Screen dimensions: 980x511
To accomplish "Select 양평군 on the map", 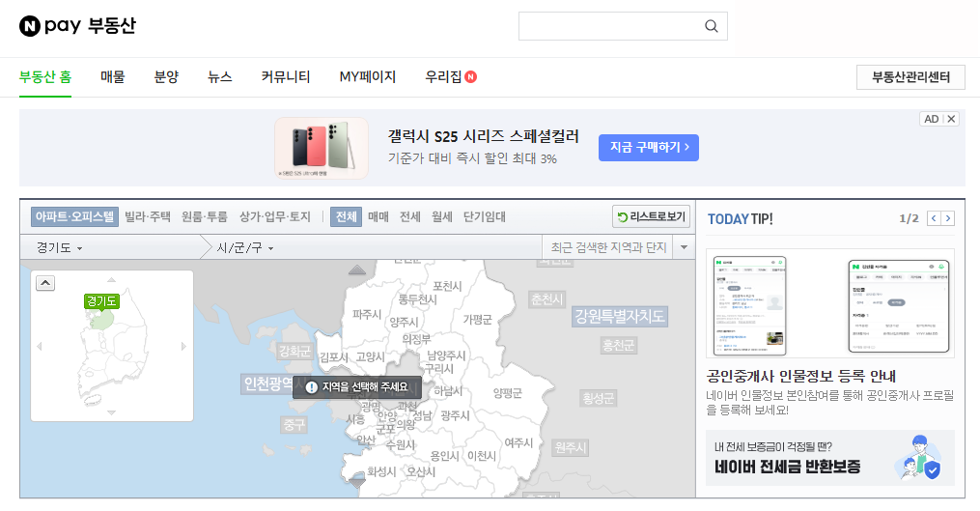I will pos(508,393).
